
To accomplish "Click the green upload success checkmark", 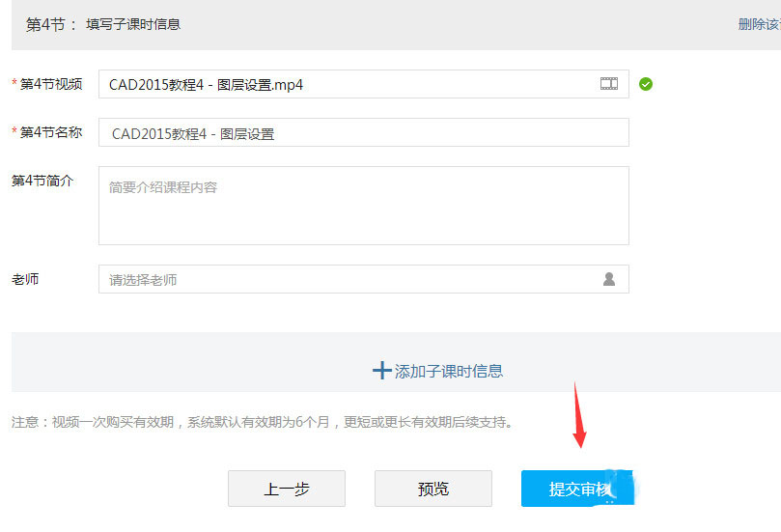I will (x=646, y=84).
